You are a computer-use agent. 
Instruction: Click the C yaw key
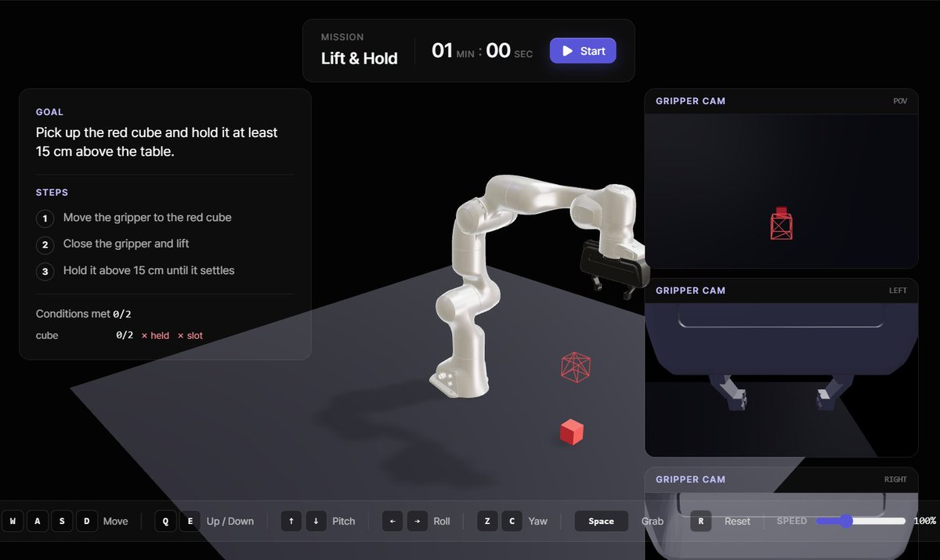[512, 521]
